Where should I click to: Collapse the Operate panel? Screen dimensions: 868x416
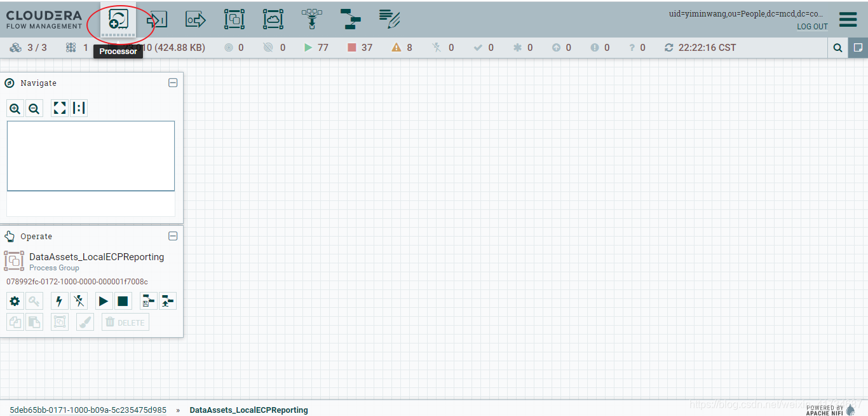coord(173,236)
